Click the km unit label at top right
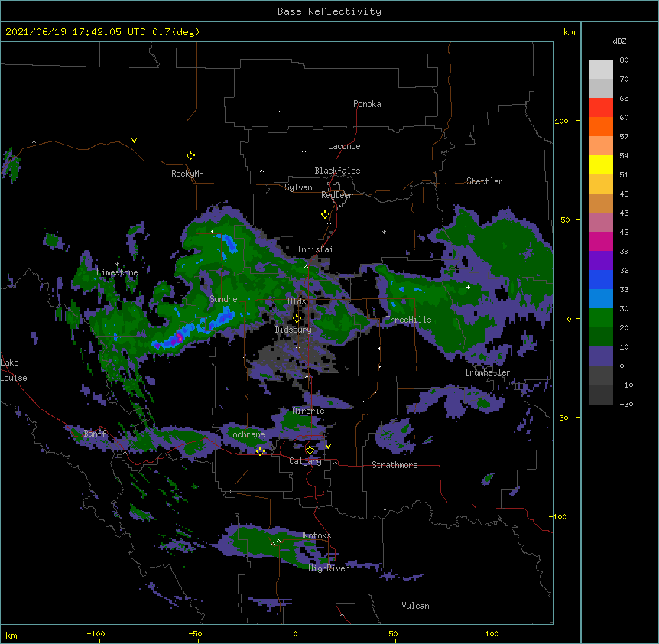659x644 pixels. point(569,32)
